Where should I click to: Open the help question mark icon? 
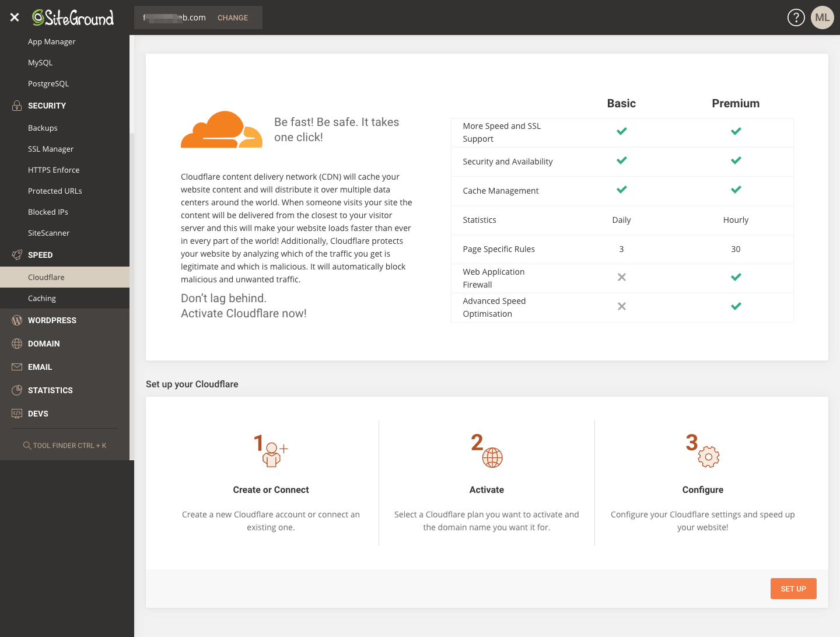pos(796,17)
